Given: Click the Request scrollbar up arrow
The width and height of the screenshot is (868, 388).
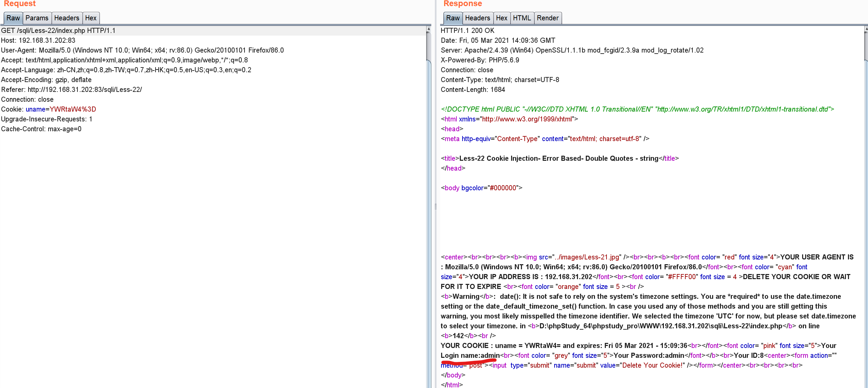Looking at the screenshot, I should [x=429, y=29].
